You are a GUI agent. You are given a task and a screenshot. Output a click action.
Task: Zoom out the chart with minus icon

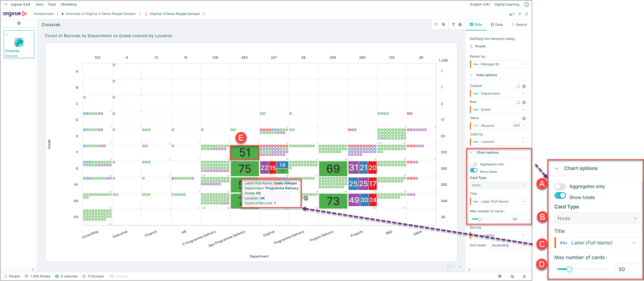tap(455, 267)
